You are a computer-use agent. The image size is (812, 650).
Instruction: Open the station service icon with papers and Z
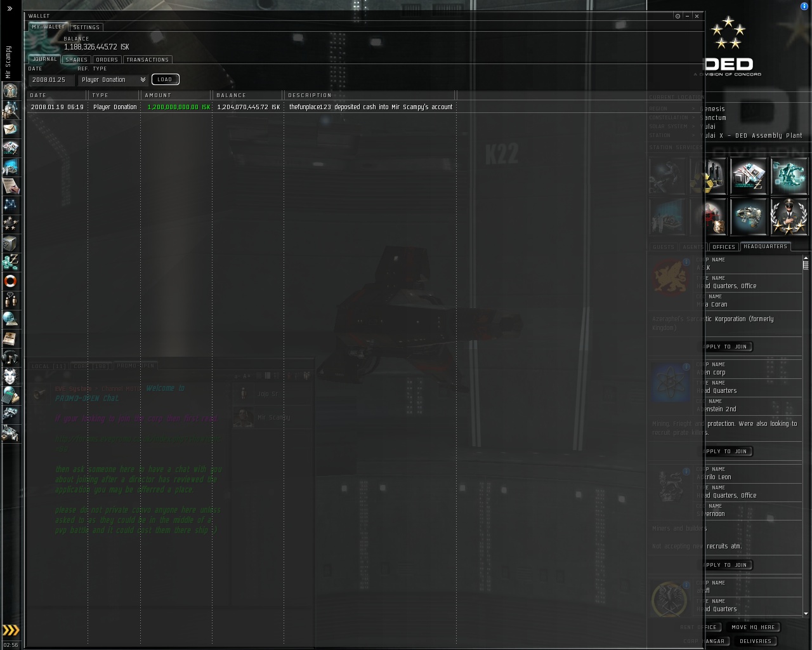pyautogui.click(x=749, y=176)
